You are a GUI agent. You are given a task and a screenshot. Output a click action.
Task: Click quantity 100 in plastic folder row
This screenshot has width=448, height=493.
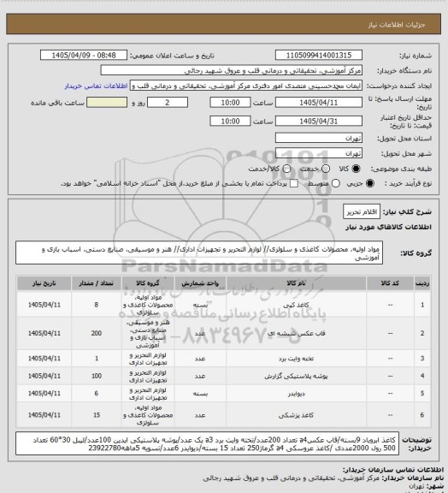[x=96, y=376]
